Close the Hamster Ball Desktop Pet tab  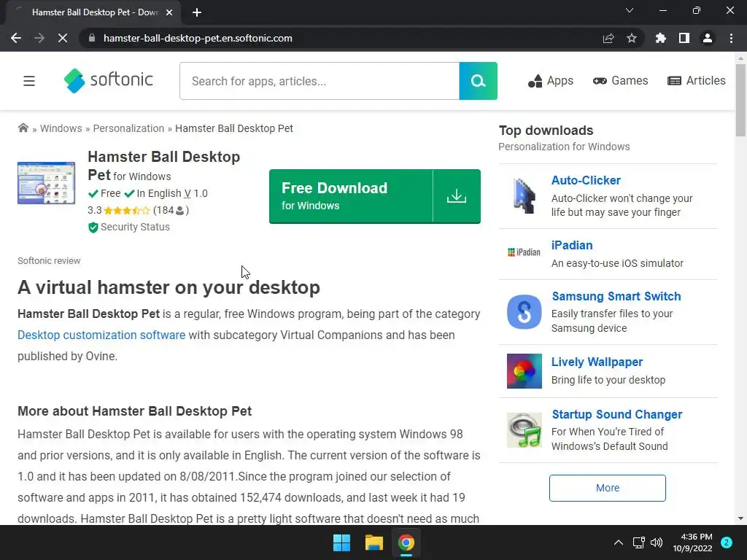pos(169,12)
